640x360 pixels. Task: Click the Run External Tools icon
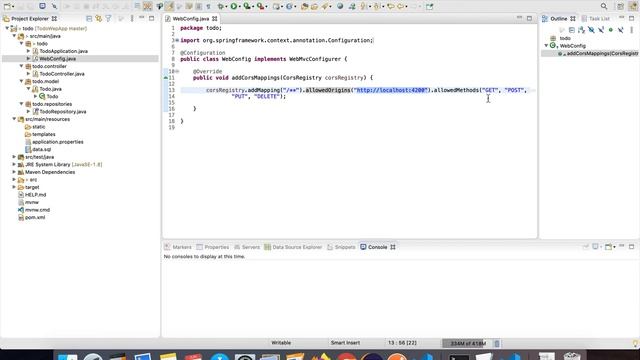[260, 6]
